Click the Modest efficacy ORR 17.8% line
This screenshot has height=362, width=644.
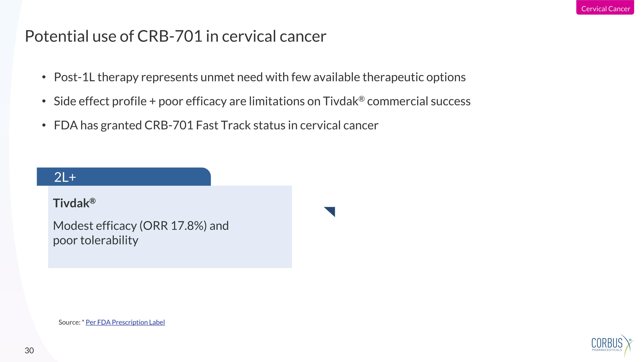point(141,226)
